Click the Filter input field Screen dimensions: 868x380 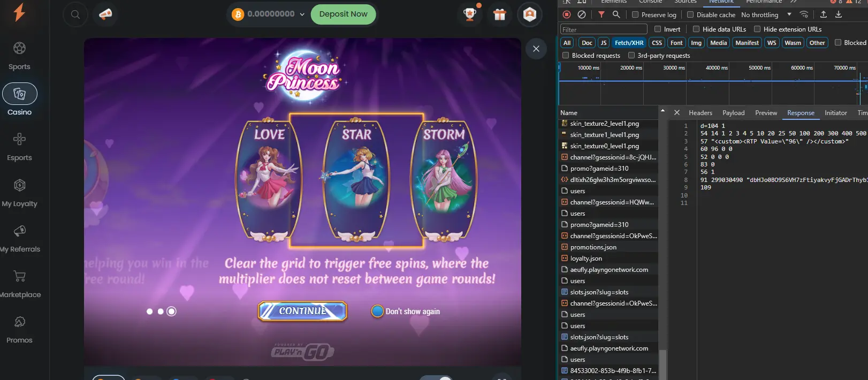604,29
